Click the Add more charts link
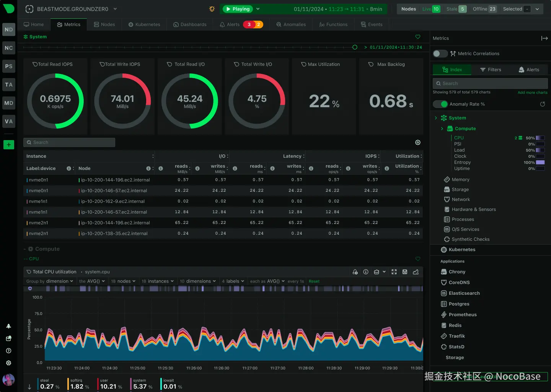 (532, 92)
